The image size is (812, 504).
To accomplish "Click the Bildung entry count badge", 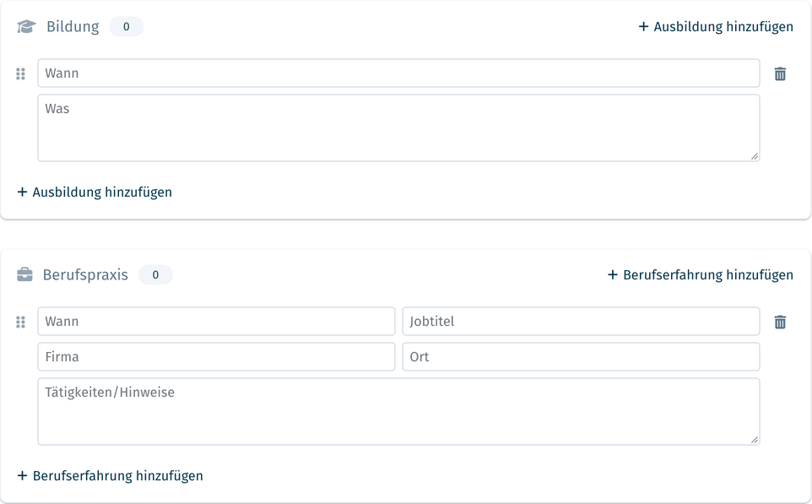I will tap(127, 26).
